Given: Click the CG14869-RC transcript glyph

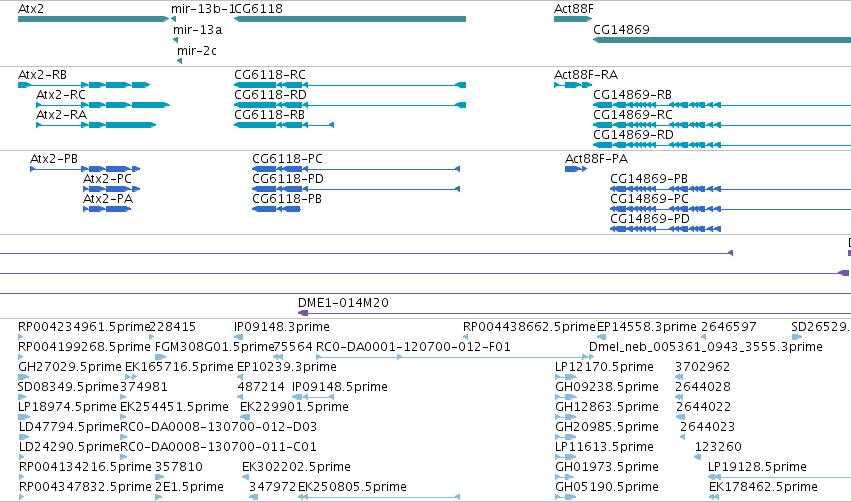Looking at the screenshot, I should [722, 125].
